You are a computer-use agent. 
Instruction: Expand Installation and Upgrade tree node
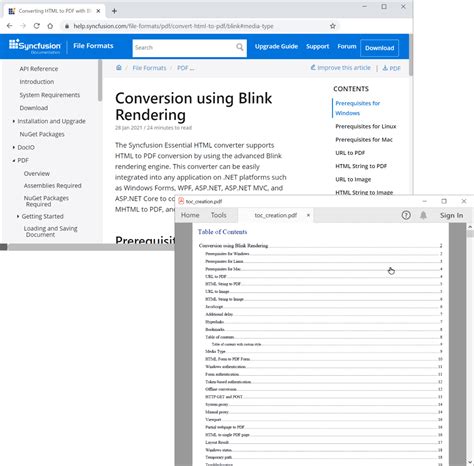tap(14, 121)
